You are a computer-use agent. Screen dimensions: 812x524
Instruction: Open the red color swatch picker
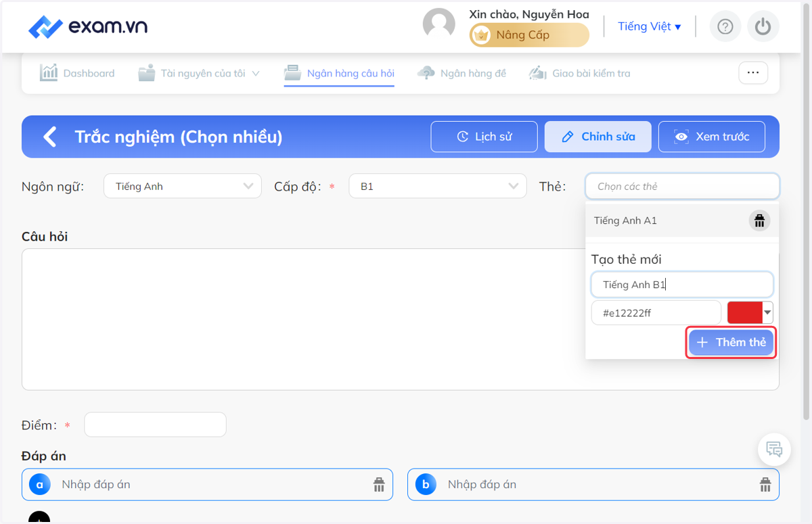[750, 312]
